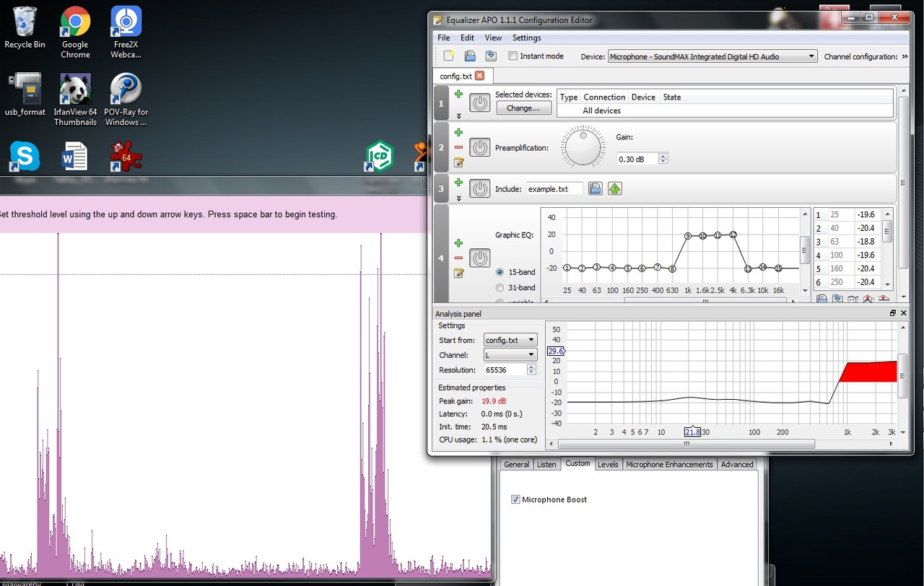The width and height of the screenshot is (924, 586).
Task: Open the View menu
Action: coord(493,38)
